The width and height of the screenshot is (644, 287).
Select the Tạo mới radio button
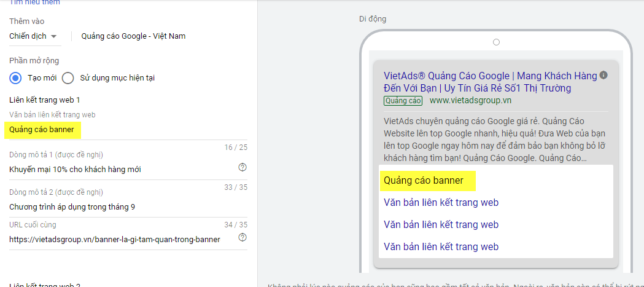point(15,77)
